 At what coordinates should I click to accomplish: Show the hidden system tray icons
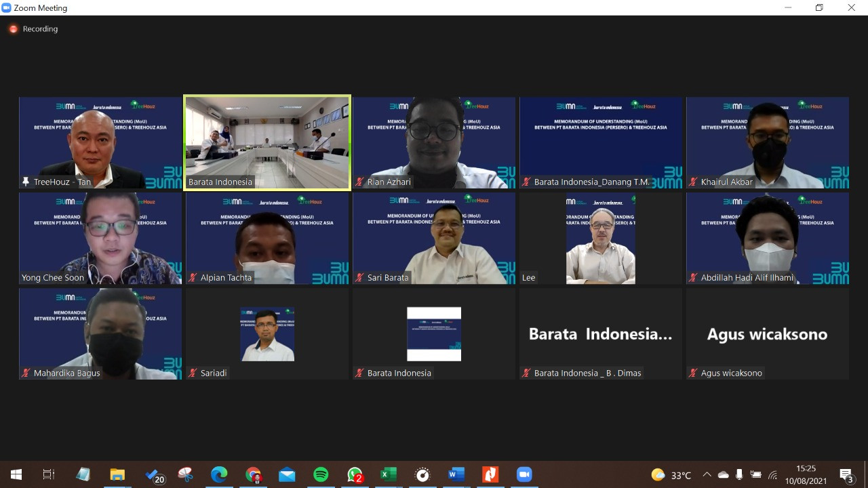click(707, 474)
